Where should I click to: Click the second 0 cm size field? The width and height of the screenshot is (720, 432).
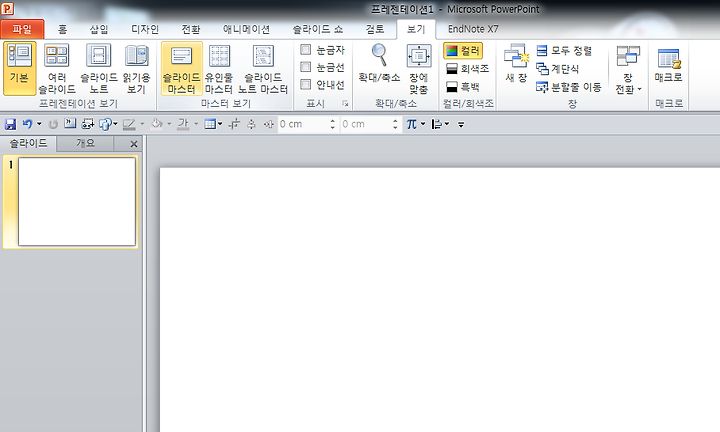pyautogui.click(x=366, y=124)
